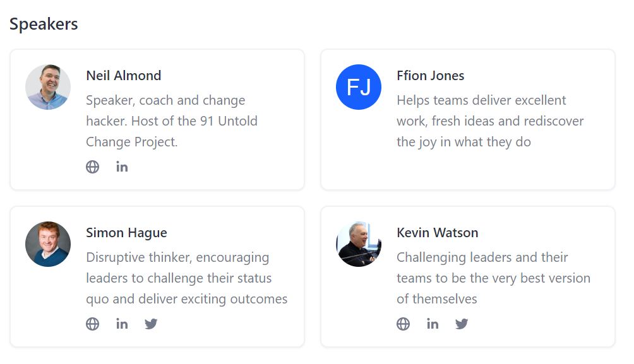Click the Speakers section heading
Screen dimensions: 634x364
(x=44, y=24)
